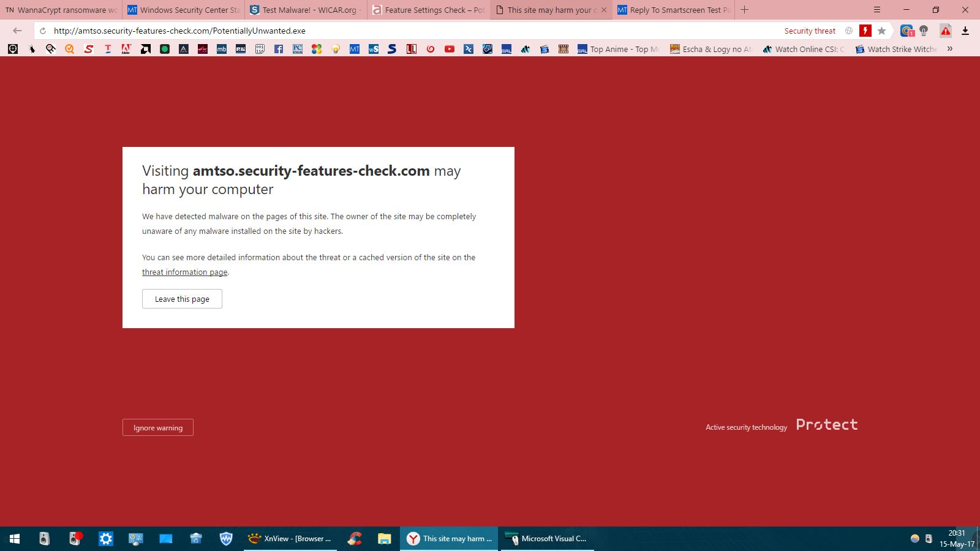Open the Windows Start menu

click(15, 539)
